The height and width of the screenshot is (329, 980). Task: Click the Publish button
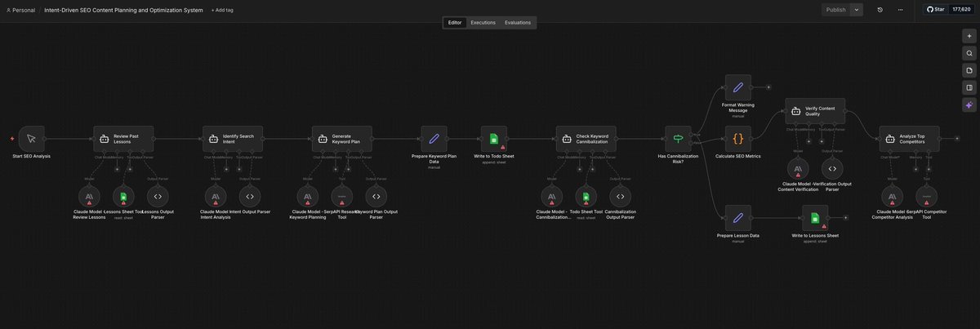click(835, 10)
